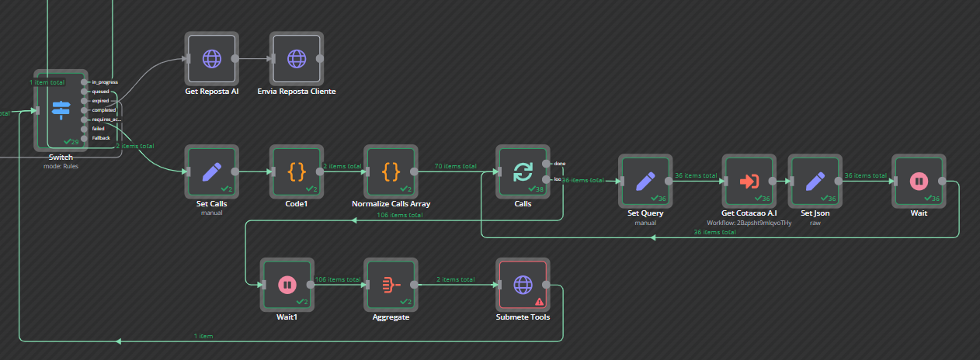Click the Code1 node label
This screenshot has width=980, height=360.
click(x=296, y=204)
